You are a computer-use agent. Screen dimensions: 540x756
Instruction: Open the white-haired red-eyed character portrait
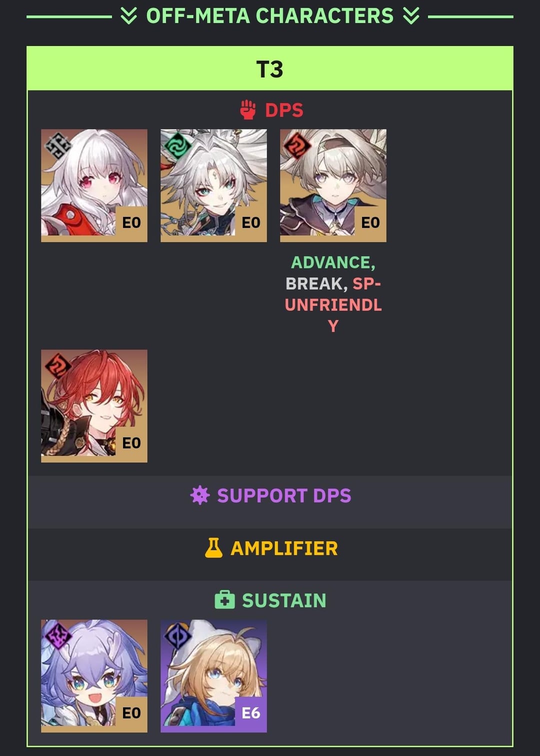tap(94, 185)
